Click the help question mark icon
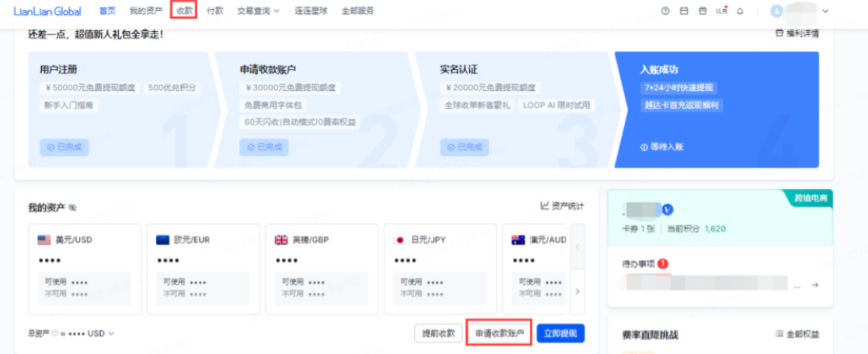The image size is (868, 354). click(x=664, y=11)
